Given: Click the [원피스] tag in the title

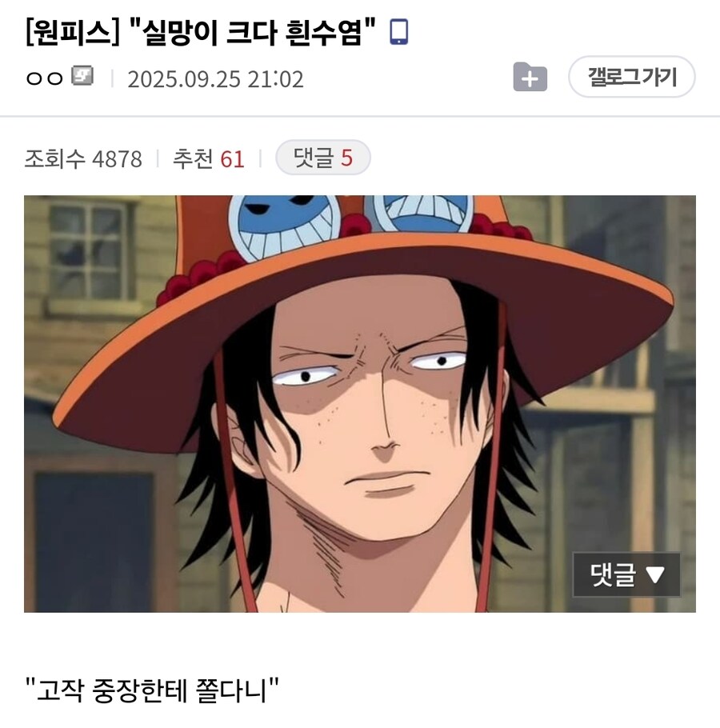Looking at the screenshot, I should (x=73, y=33).
